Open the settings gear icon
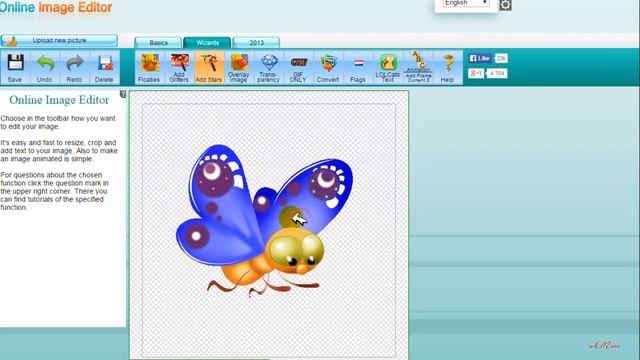 (505, 5)
